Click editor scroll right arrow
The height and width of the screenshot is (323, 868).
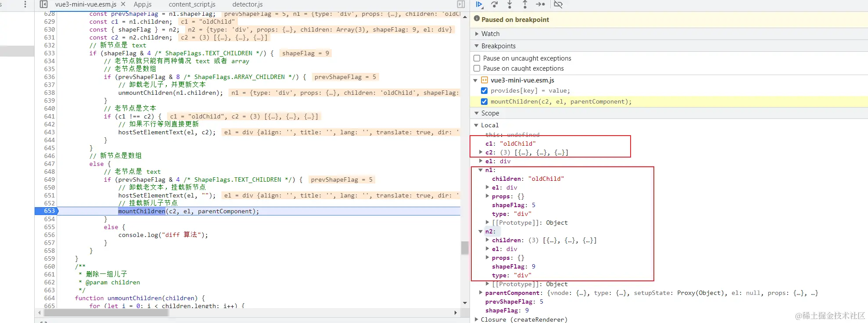[456, 313]
